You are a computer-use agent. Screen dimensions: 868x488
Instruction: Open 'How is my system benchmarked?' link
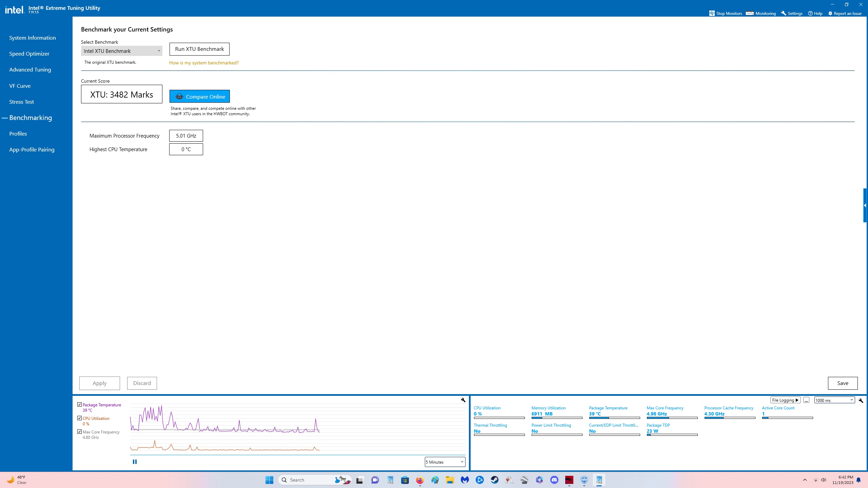point(204,63)
